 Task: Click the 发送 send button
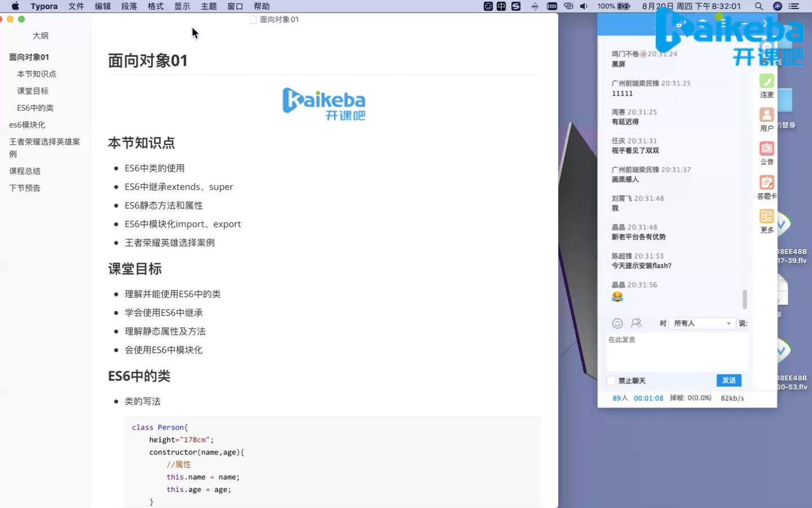tap(729, 380)
